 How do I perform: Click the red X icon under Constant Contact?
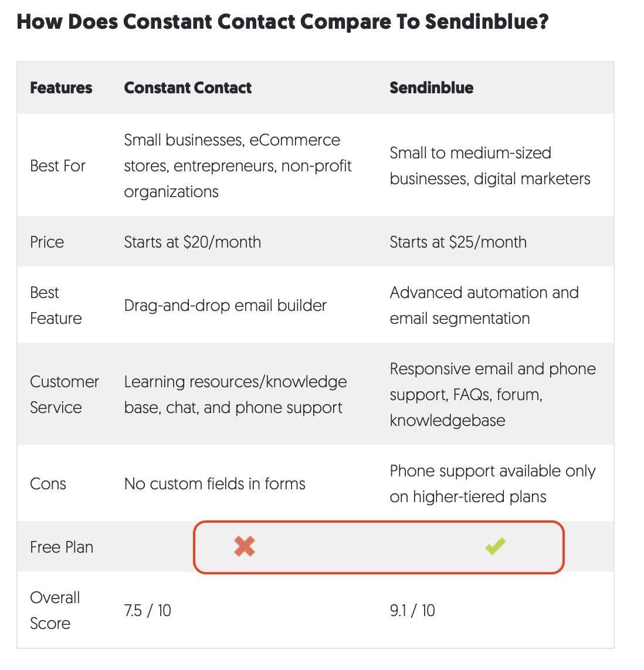coord(245,547)
